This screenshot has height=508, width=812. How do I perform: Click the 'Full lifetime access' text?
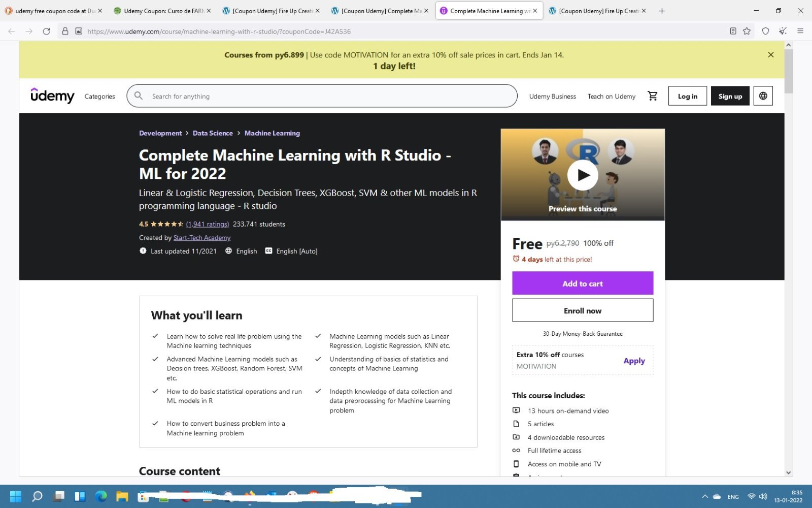click(x=554, y=451)
